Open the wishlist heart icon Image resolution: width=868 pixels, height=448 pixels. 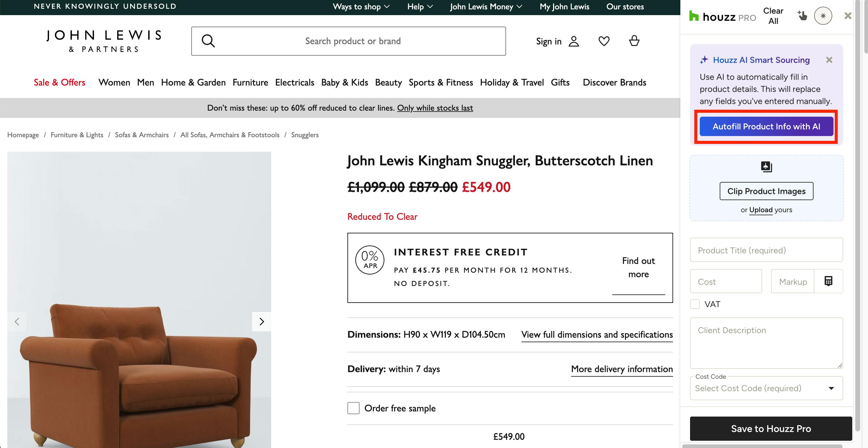coord(604,41)
